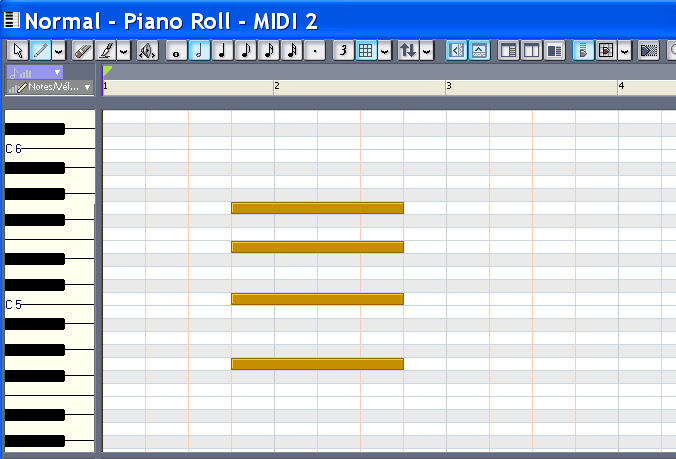Image resolution: width=676 pixels, height=459 pixels.
Task: Expand the Notes/Velocity edit mode dropdown
Action: [87, 88]
